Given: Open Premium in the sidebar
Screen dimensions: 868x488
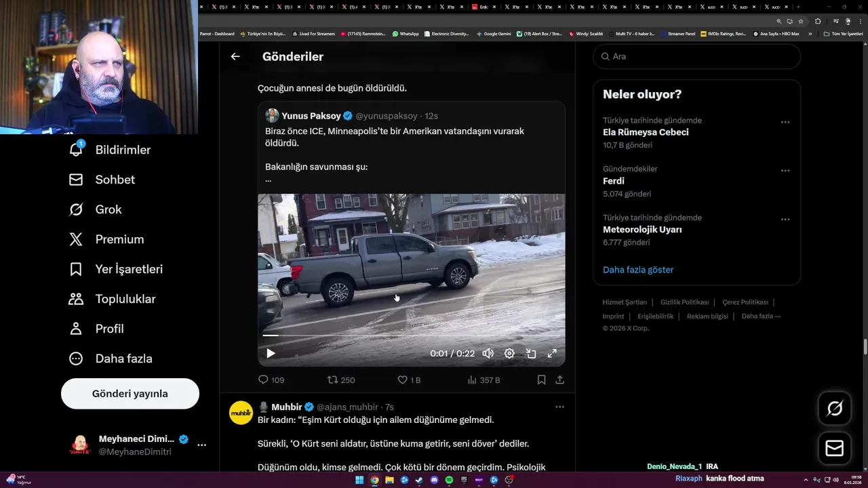Looking at the screenshot, I should pos(106,239).
